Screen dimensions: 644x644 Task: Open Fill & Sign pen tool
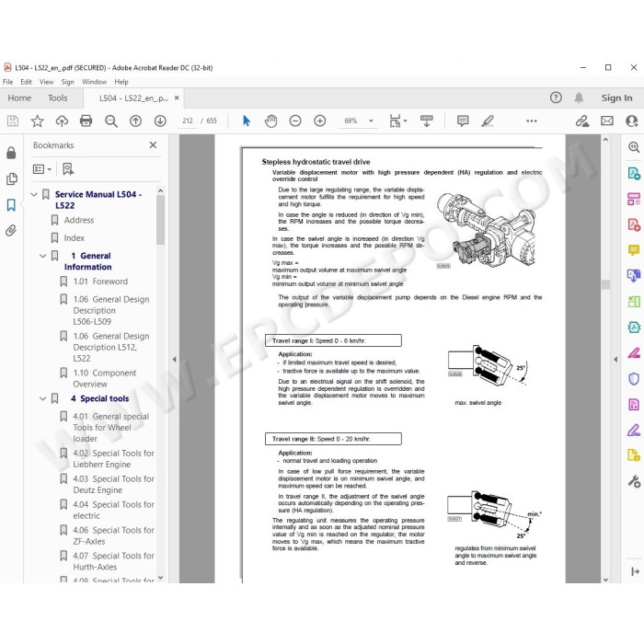634,430
